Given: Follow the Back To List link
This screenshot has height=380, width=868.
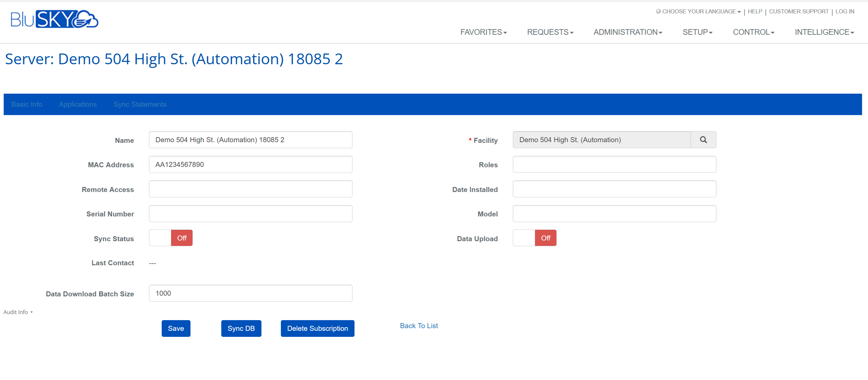Looking at the screenshot, I should point(418,325).
